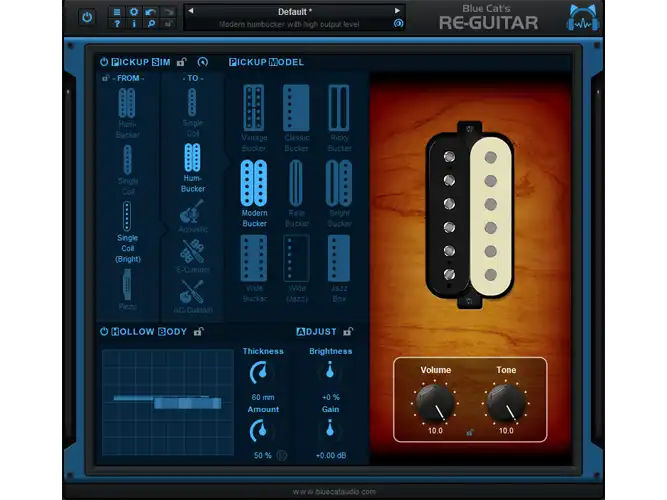667x500 pixels.
Task: Choose Vintage Bucker pickup model
Action: tap(254, 118)
